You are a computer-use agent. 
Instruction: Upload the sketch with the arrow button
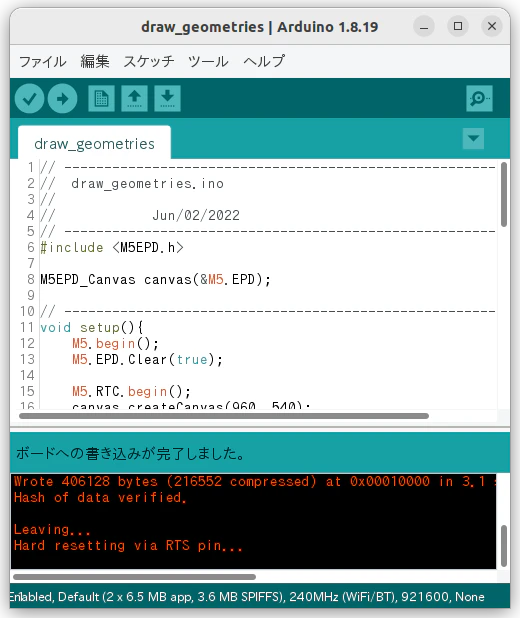click(x=62, y=99)
